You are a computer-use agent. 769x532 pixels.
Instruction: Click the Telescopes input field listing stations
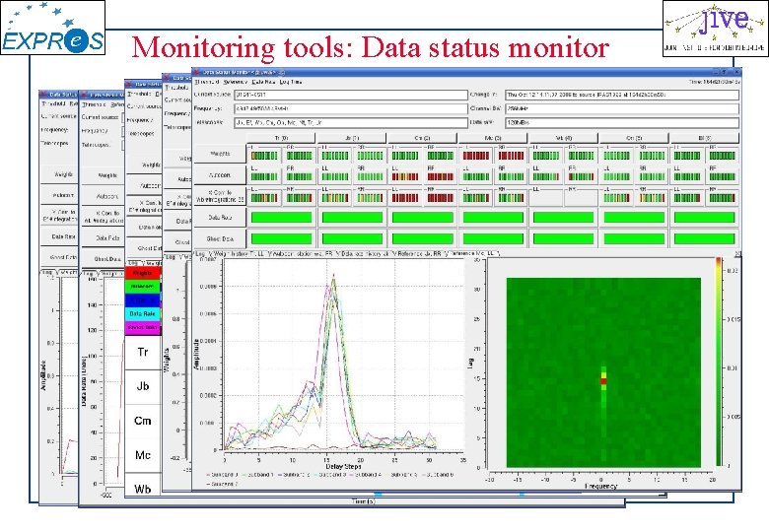click(351, 122)
